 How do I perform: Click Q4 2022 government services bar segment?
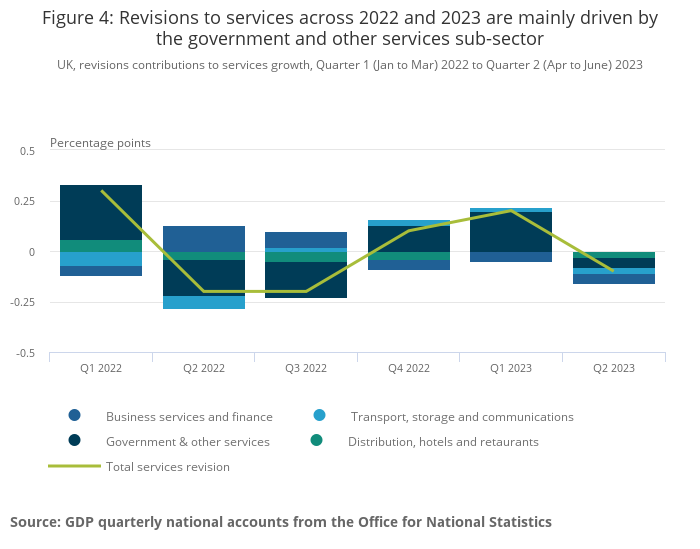[x=409, y=239]
